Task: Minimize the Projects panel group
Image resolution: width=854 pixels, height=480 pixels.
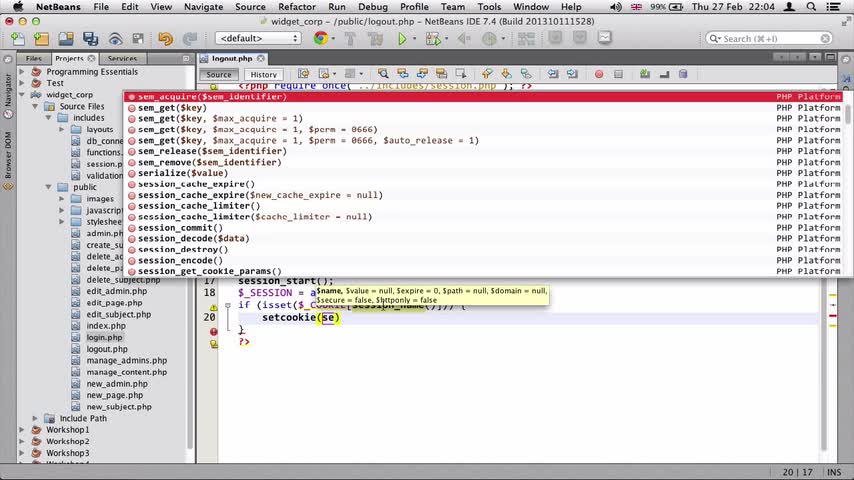Action: coord(186,58)
